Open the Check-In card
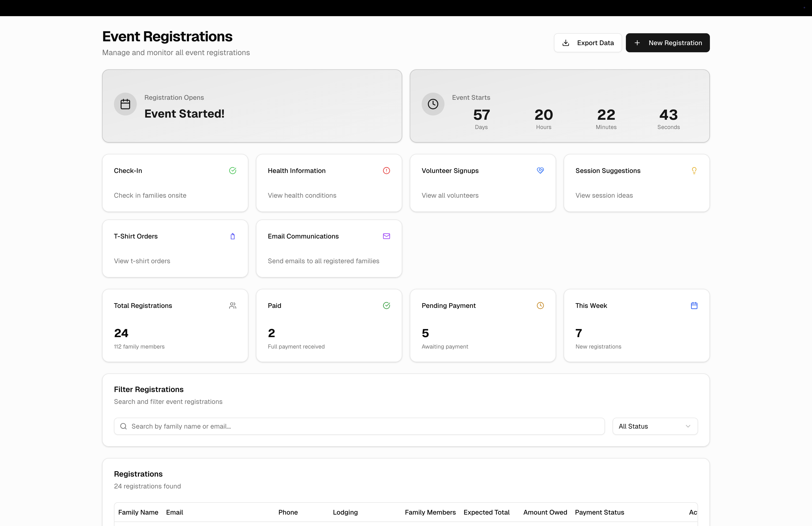Image resolution: width=812 pixels, height=526 pixels. 175,183
